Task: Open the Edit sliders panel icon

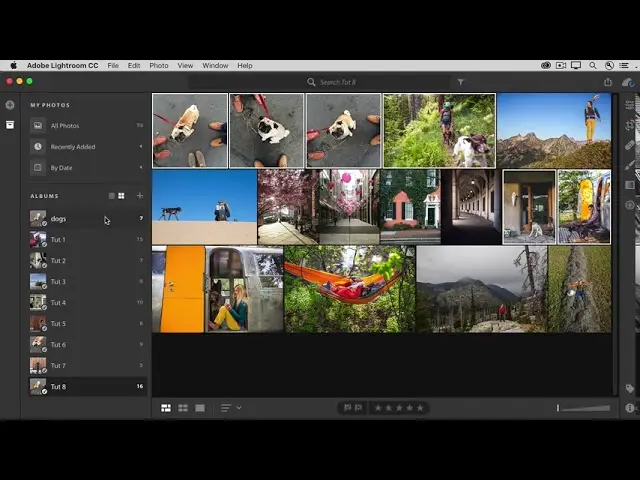Action: tap(630, 105)
